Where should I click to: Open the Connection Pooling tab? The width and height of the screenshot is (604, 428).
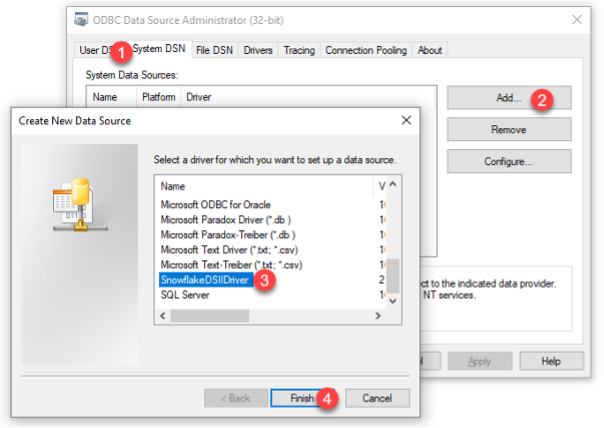point(365,50)
